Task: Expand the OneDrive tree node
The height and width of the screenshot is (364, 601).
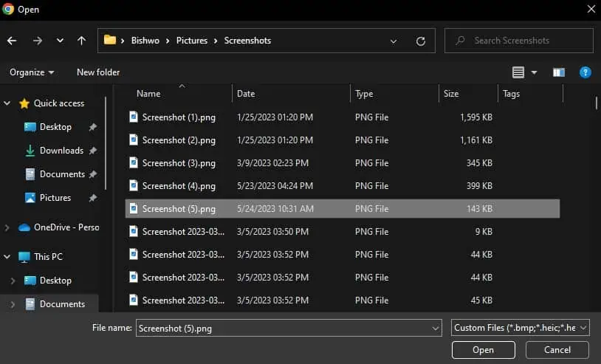Action: (x=7, y=227)
